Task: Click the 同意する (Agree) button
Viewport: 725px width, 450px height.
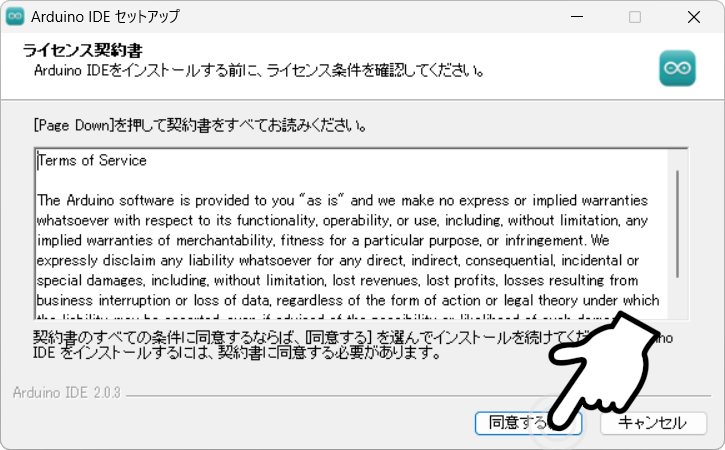Action: [528, 423]
